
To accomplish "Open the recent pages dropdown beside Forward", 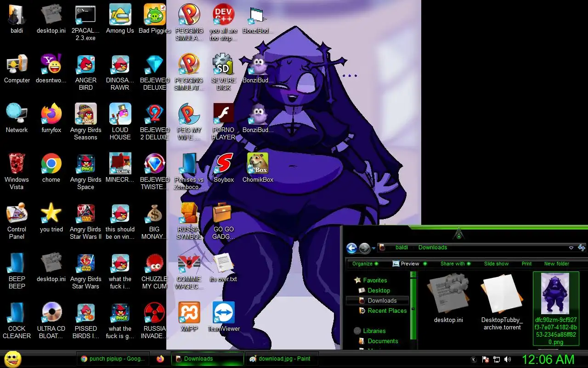I will [x=373, y=248].
